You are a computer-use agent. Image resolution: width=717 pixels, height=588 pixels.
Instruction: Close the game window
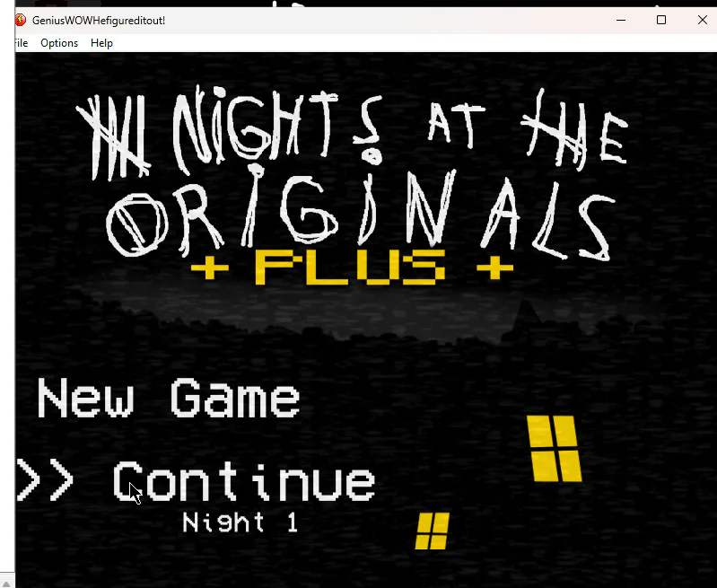[x=703, y=20]
